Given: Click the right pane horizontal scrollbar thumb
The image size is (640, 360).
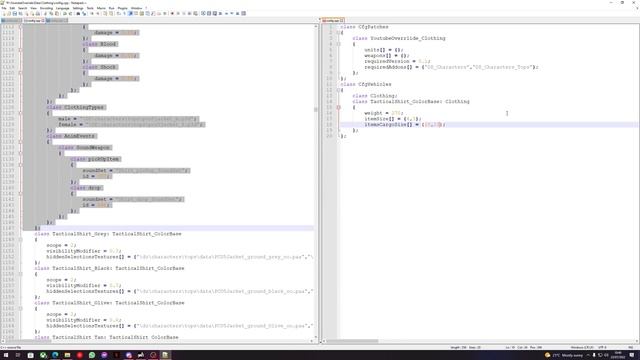Looking at the screenshot, I should tap(352, 341).
